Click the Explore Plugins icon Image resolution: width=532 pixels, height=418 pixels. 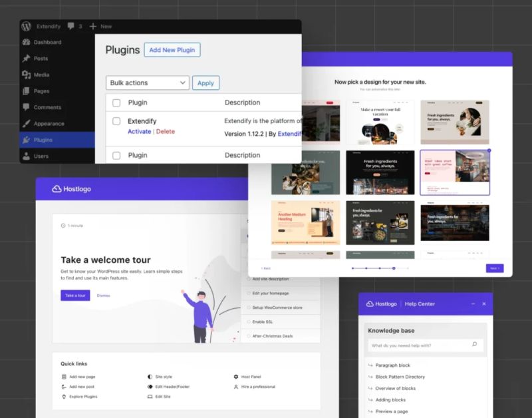64,396
